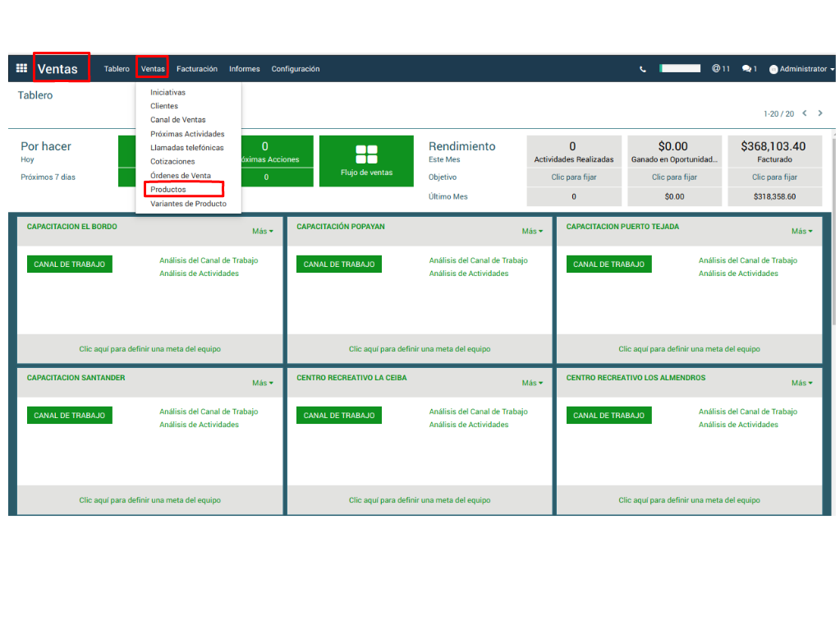
Task: Define team goal for Centro Recreativo Los Almendros
Action: pos(689,500)
